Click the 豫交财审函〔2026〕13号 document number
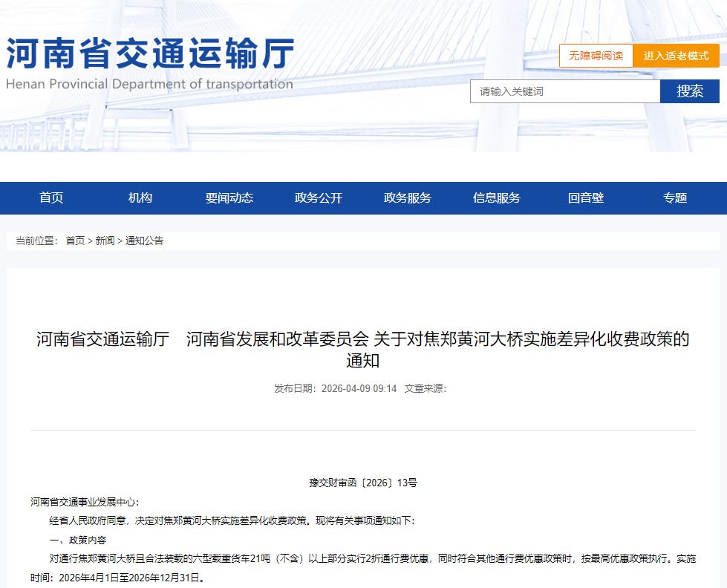This screenshot has width=727, height=588. pyautogui.click(x=363, y=481)
